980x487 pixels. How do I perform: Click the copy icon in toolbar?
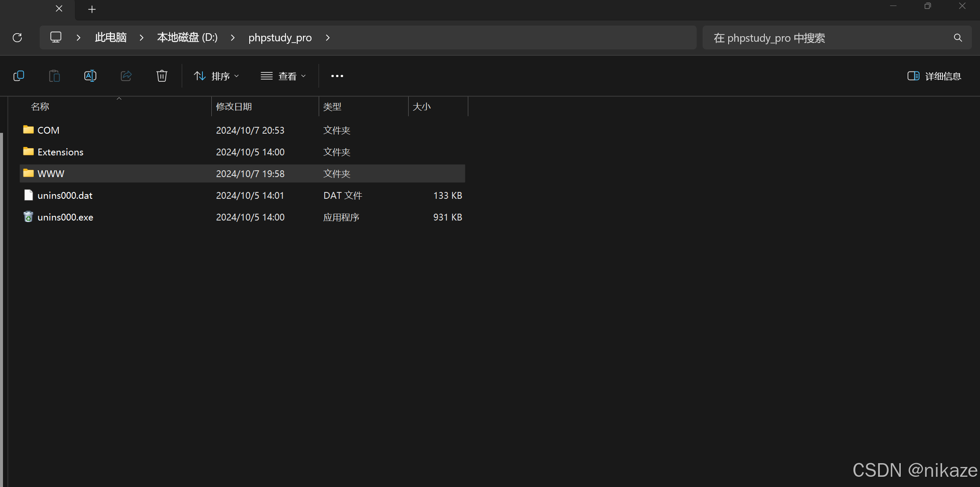(19, 76)
